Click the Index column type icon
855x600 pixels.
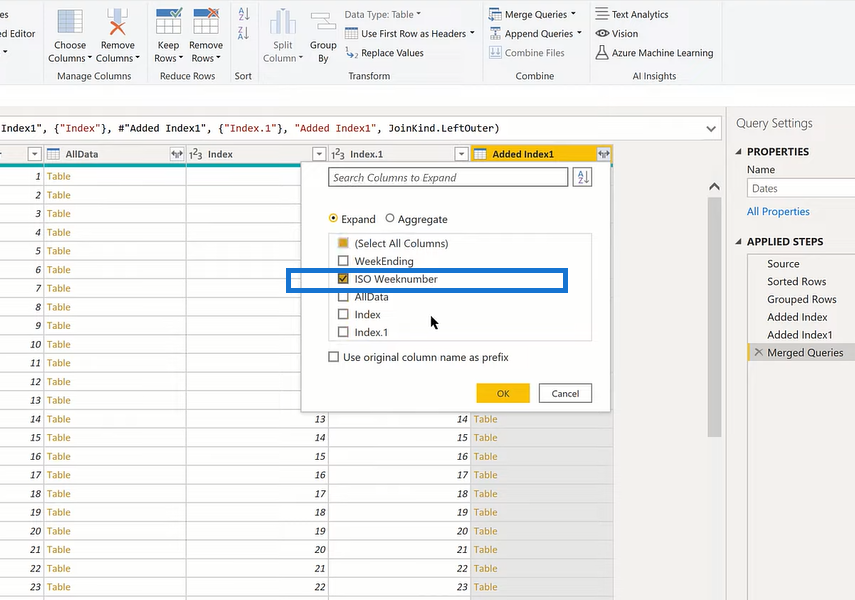[196, 154]
